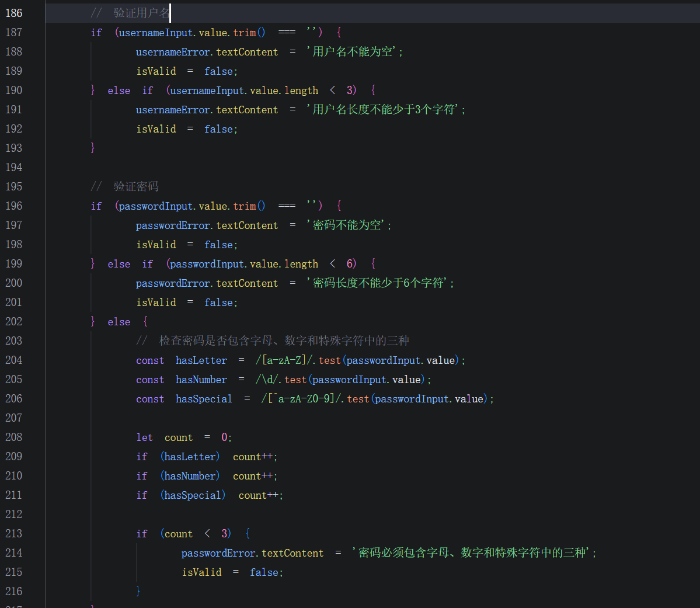Click line number 199 in the gutter
Screen dimensions: 700x608
[x=14, y=263]
